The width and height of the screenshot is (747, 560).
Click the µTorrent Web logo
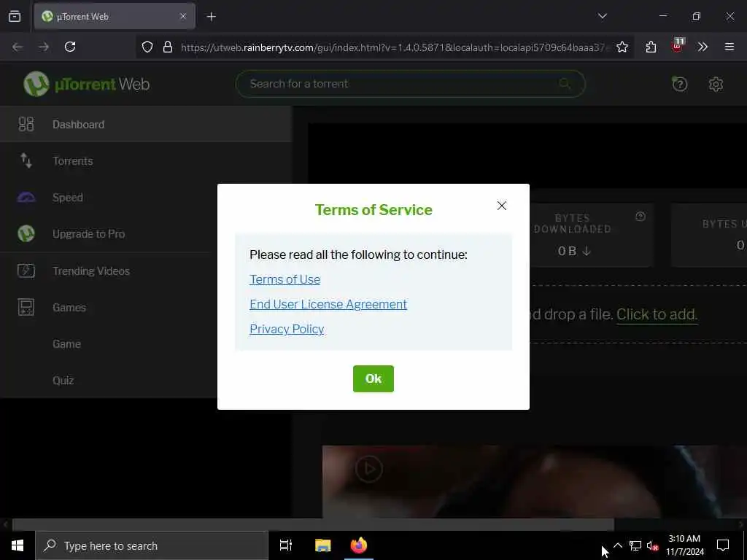tap(87, 85)
